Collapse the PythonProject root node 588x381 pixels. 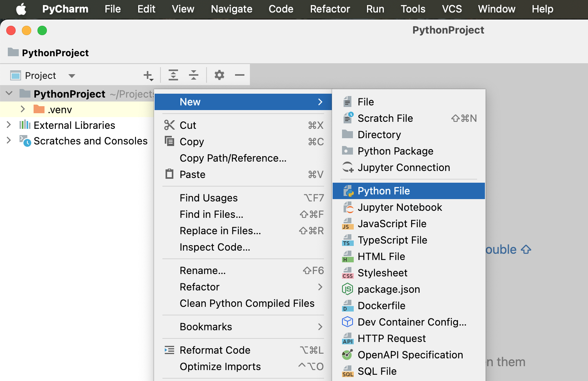tap(9, 93)
